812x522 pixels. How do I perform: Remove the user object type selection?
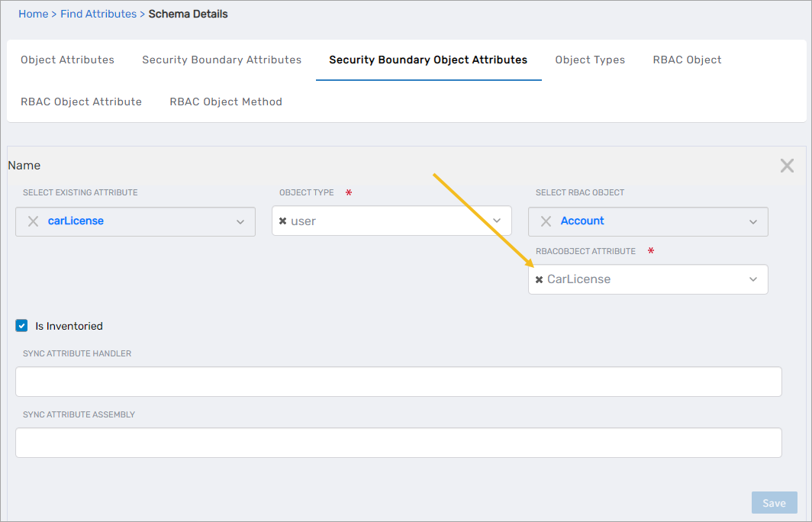(x=282, y=221)
